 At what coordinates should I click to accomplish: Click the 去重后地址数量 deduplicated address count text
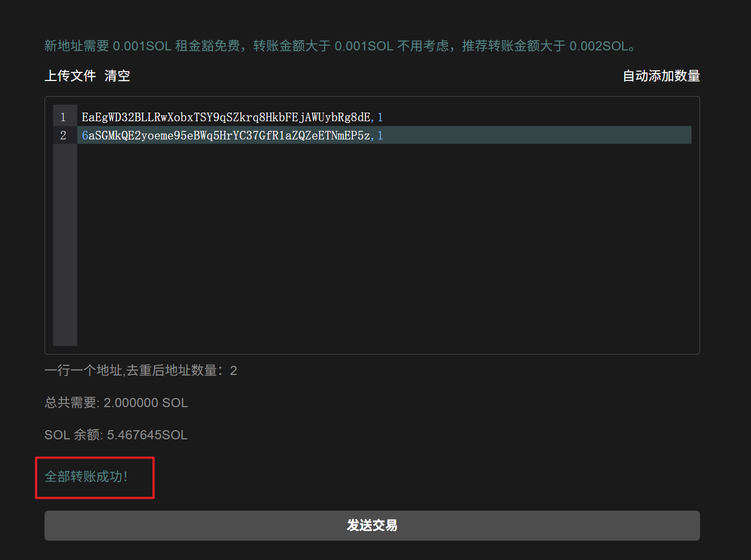coord(141,370)
